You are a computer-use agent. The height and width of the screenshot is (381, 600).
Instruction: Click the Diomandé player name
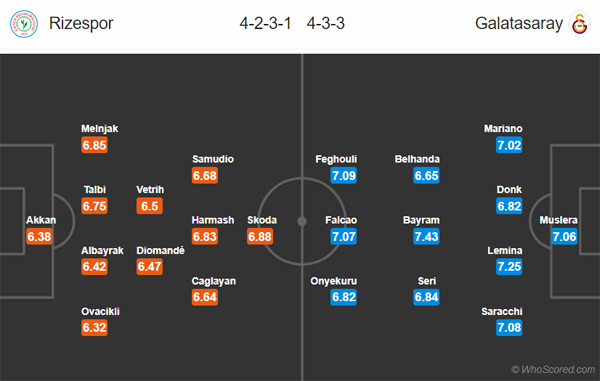[160, 251]
